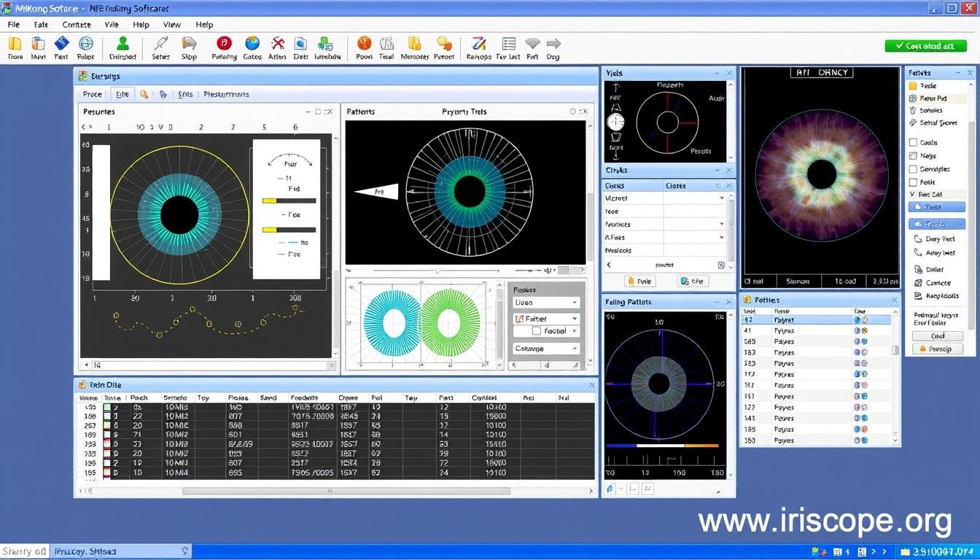Screen dimensions: 980x560
Task: Click the Settings pencil-like Setup toolbar icon
Action: (160, 45)
